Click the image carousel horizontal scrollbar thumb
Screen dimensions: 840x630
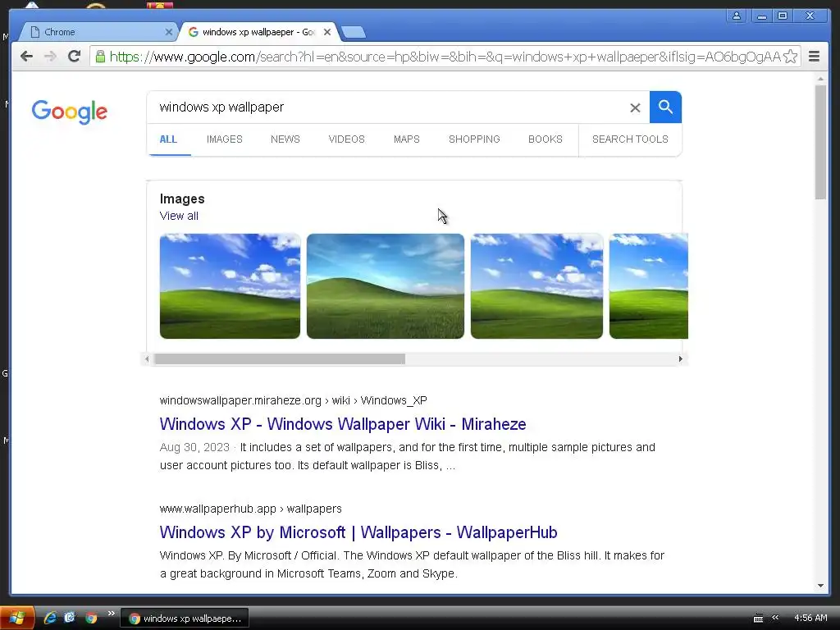click(280, 359)
